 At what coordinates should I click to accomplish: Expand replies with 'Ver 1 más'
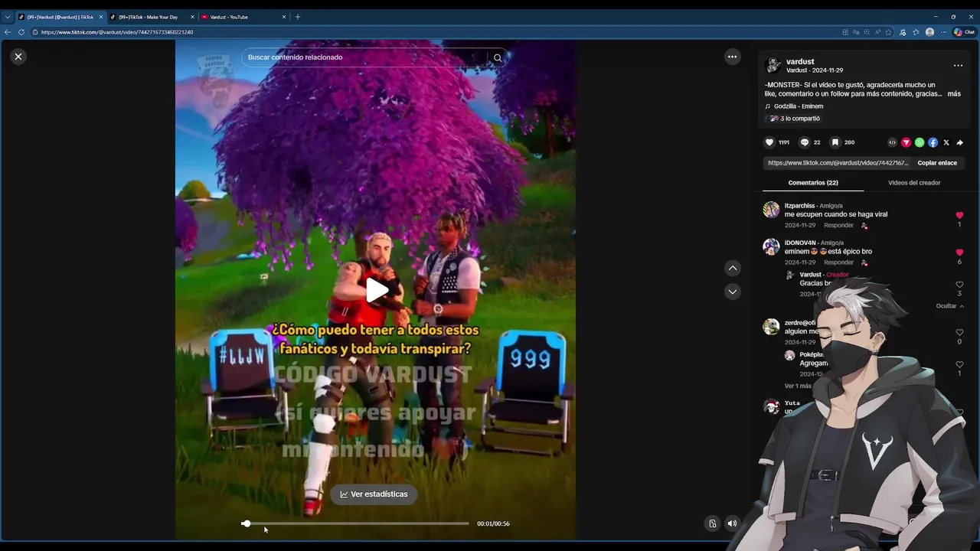click(798, 386)
